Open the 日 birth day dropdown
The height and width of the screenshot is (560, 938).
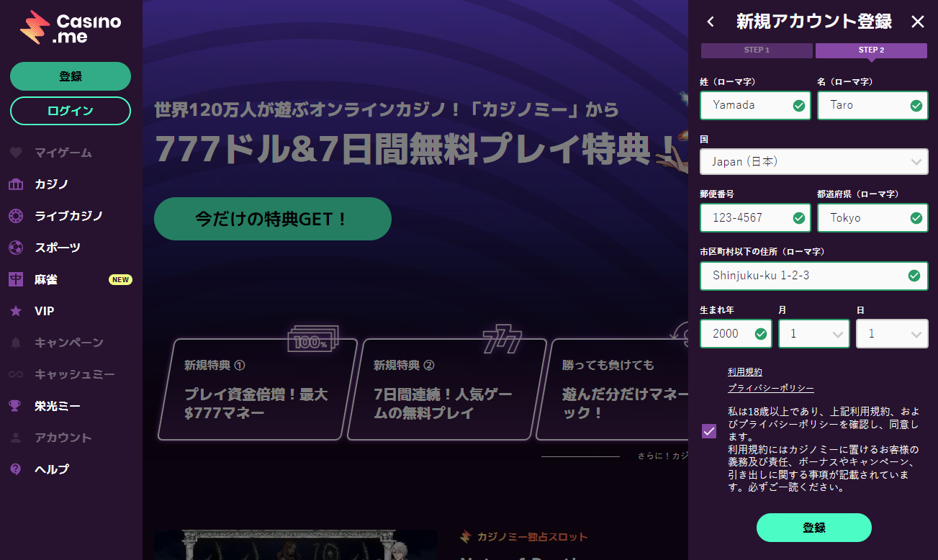(892, 334)
